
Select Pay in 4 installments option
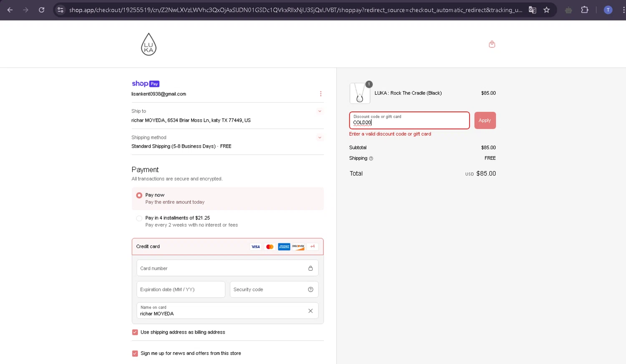tap(139, 218)
